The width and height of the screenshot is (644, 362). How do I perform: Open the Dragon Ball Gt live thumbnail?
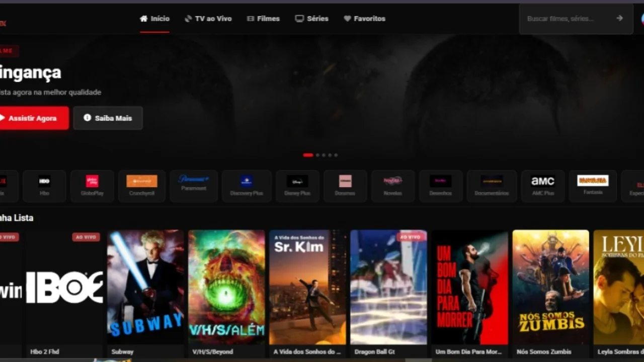389,287
